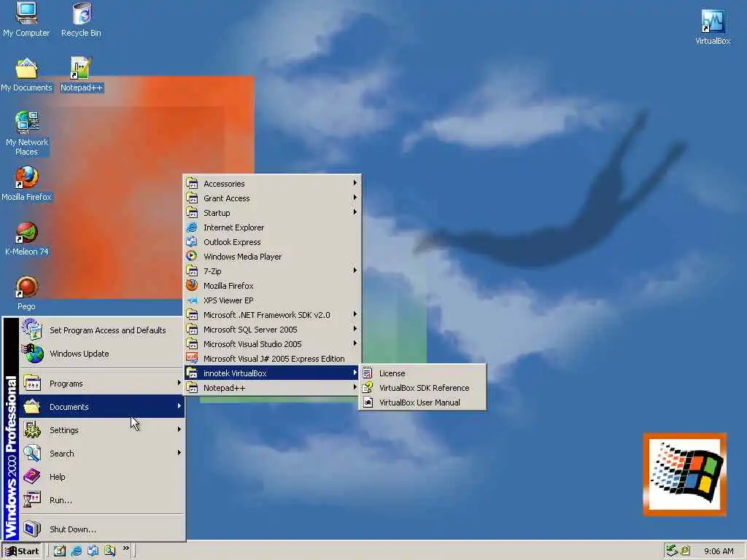Open Search in the Start menu
The image size is (747, 560).
click(x=102, y=454)
